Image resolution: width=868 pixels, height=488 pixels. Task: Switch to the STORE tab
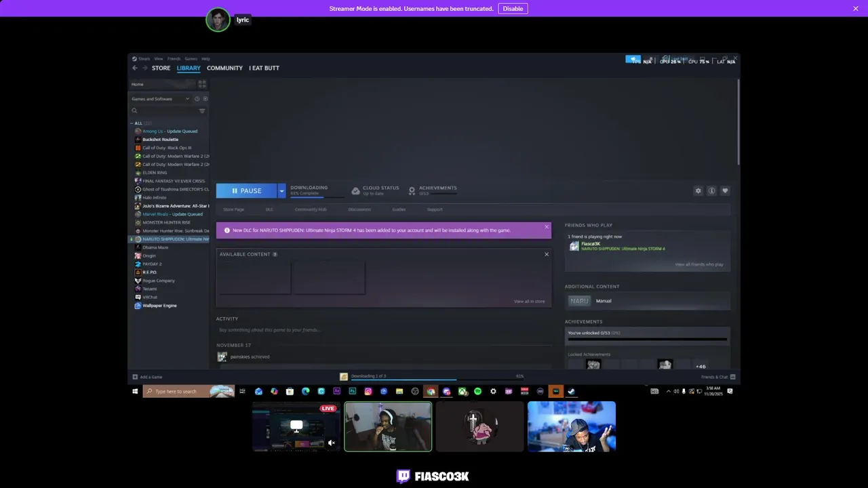click(x=161, y=68)
